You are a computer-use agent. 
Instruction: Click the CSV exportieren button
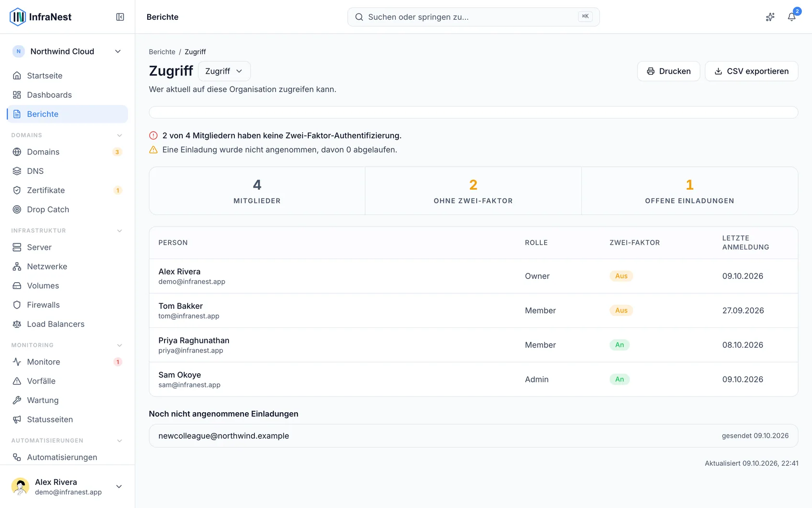click(751, 71)
